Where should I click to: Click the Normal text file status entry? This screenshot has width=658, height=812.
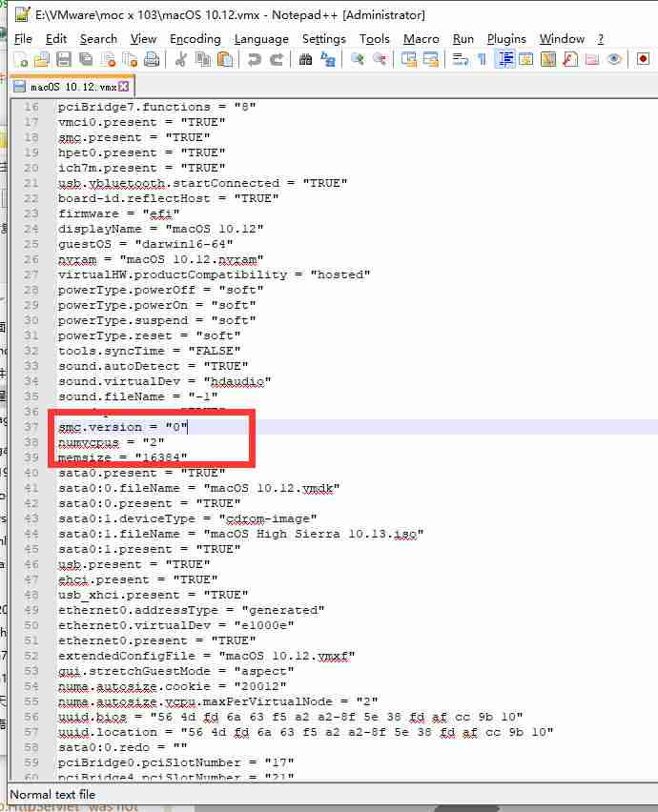52,795
